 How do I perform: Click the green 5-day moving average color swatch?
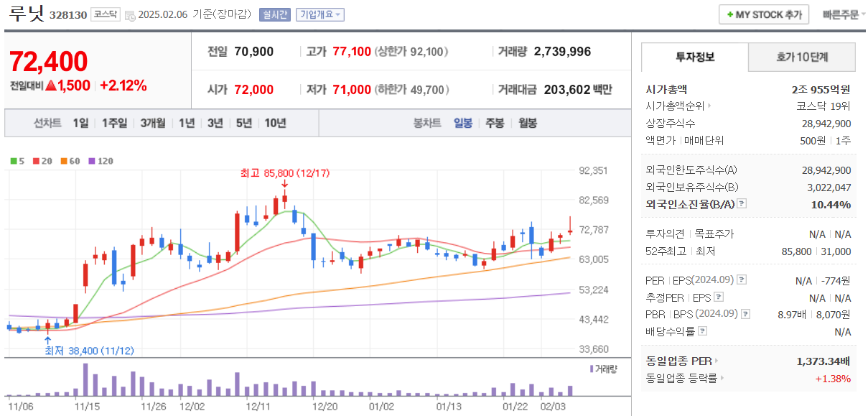click(14, 161)
